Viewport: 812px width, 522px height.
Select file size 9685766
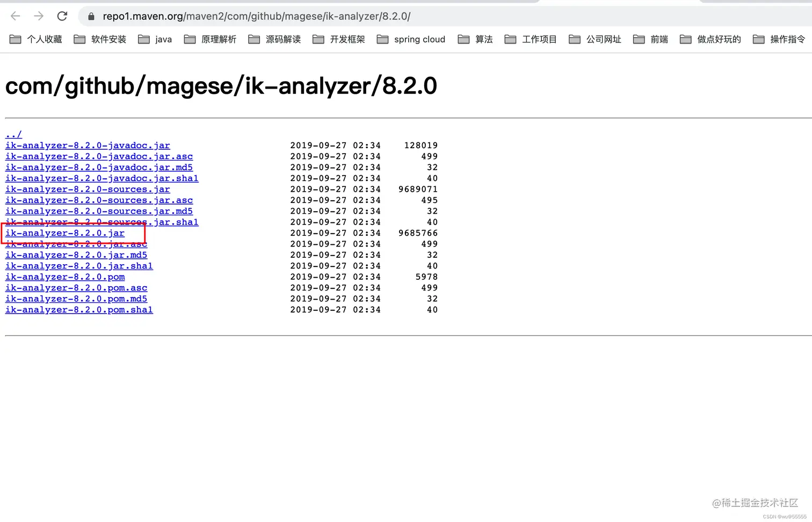[x=418, y=233]
